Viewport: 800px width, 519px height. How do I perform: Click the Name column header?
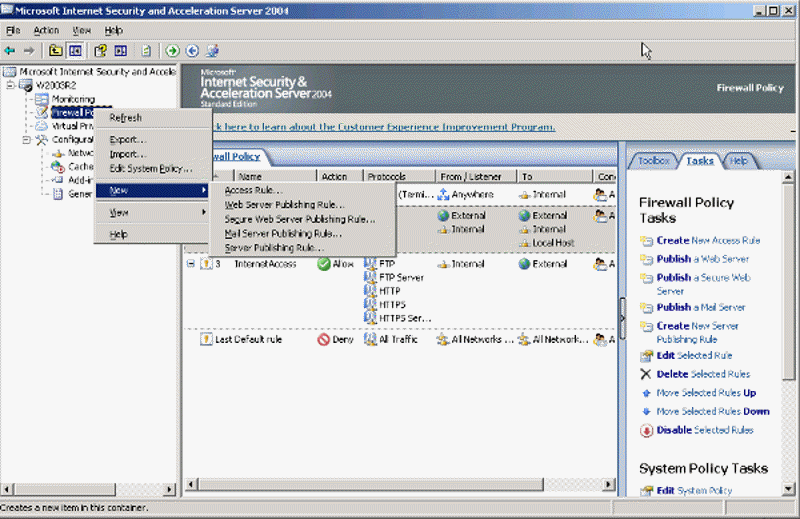coord(275,176)
